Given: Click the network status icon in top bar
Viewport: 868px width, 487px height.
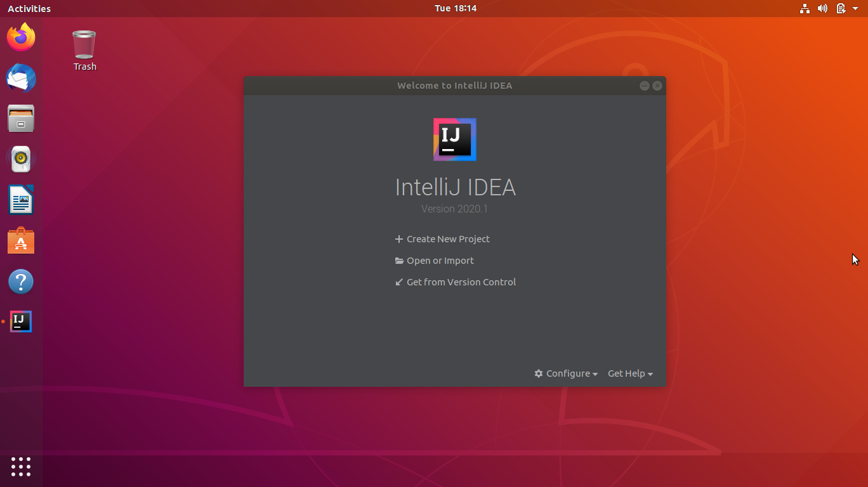Looking at the screenshot, I should pyautogui.click(x=805, y=8).
